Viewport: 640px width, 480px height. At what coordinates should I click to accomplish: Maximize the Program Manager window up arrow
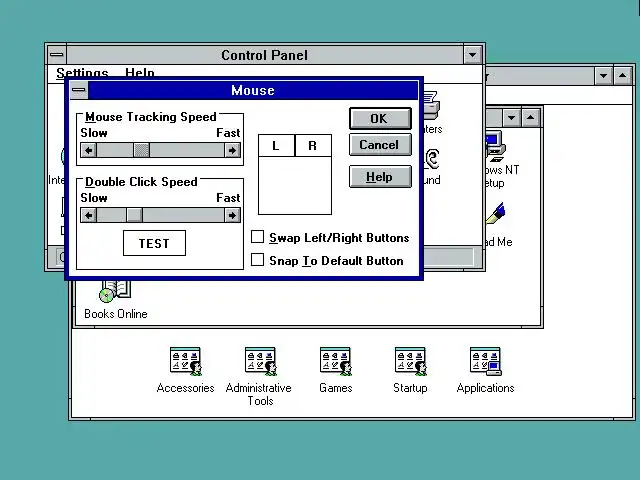point(622,76)
